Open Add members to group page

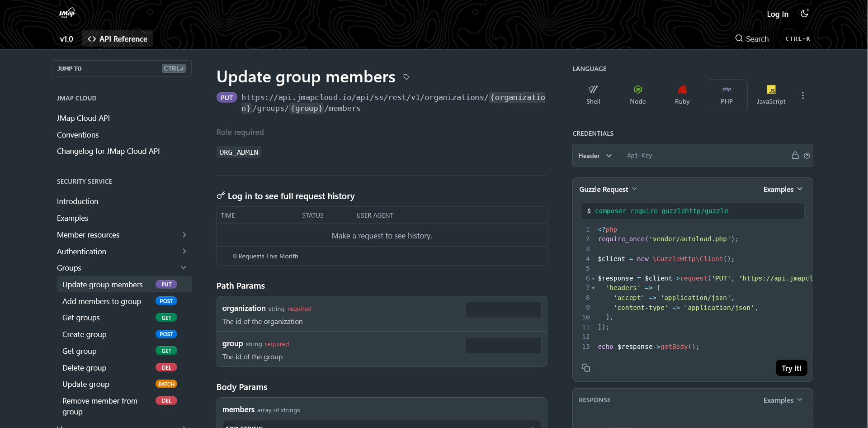tap(102, 301)
